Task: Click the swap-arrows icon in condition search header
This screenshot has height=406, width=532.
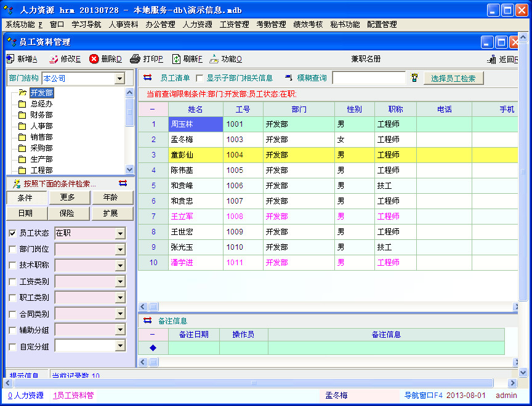Action: (x=123, y=183)
